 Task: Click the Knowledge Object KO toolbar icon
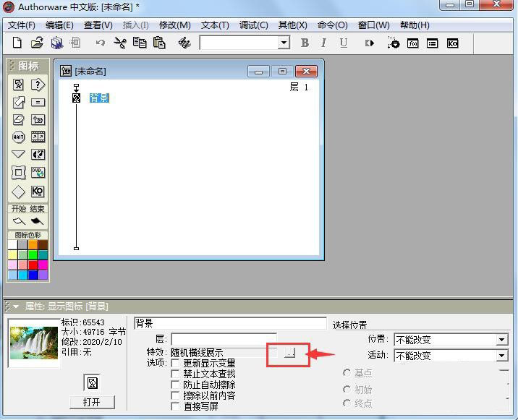pyautogui.click(x=453, y=43)
